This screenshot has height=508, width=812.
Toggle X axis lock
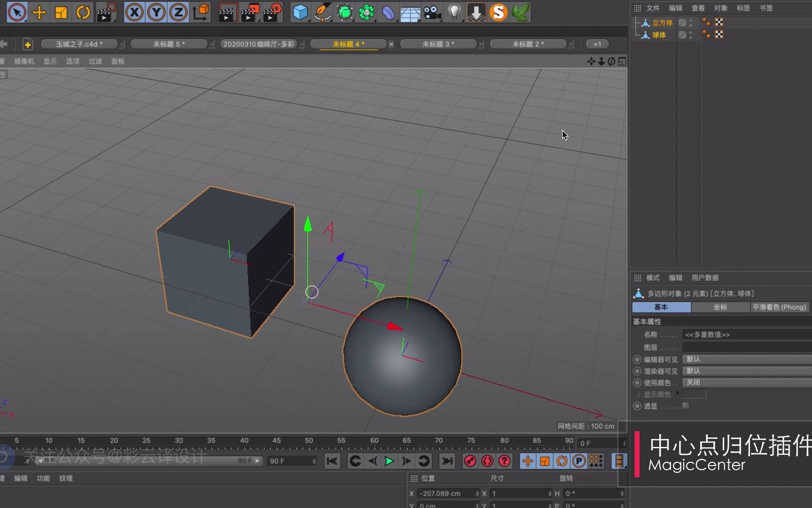135,13
